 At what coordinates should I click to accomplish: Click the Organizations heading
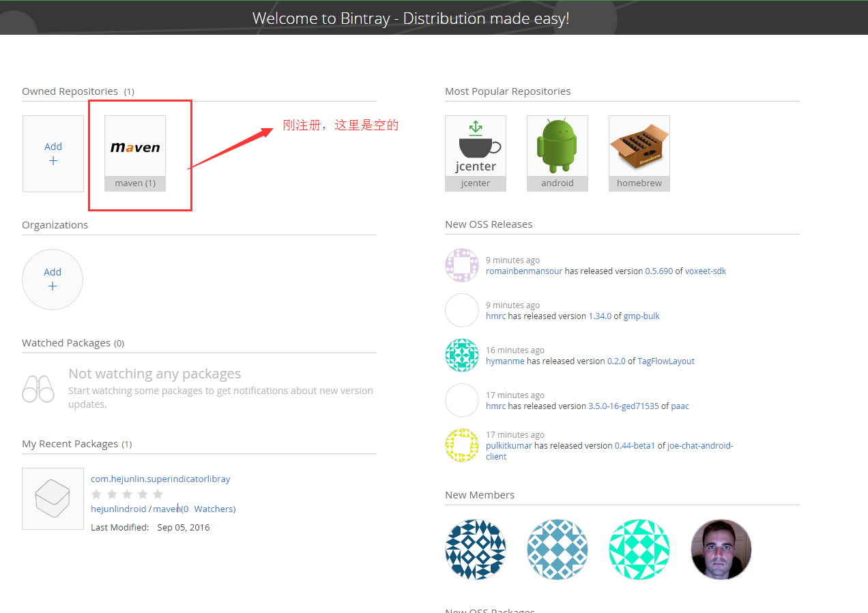pyautogui.click(x=55, y=225)
